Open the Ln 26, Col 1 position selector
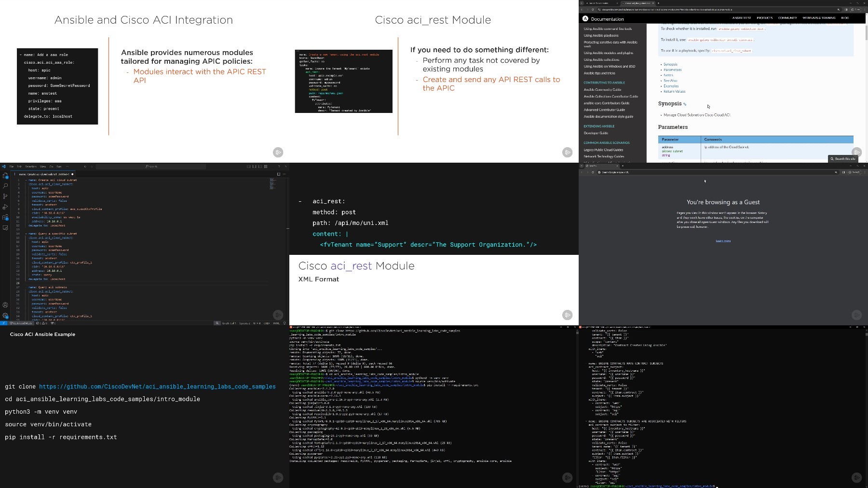This screenshot has width=868, height=488. (229, 323)
